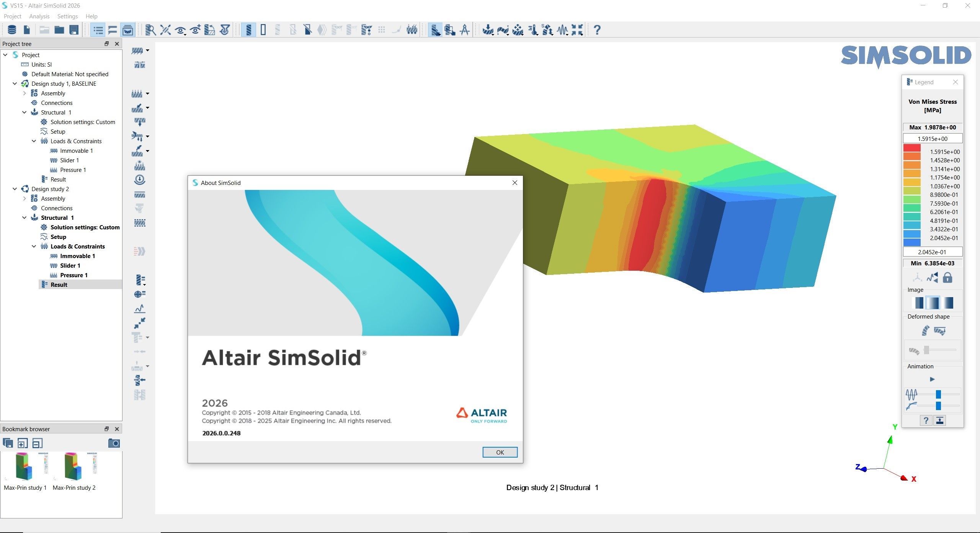Select the Save project icon
This screenshot has height=533, width=980.
coord(73,29)
